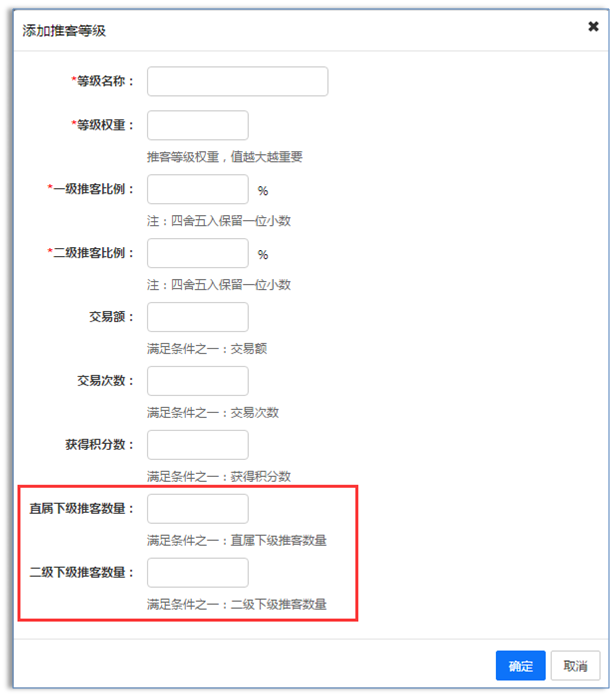Focus the 交易次数 input field
Image resolution: width=613 pixels, height=697 pixels.
[x=198, y=381]
